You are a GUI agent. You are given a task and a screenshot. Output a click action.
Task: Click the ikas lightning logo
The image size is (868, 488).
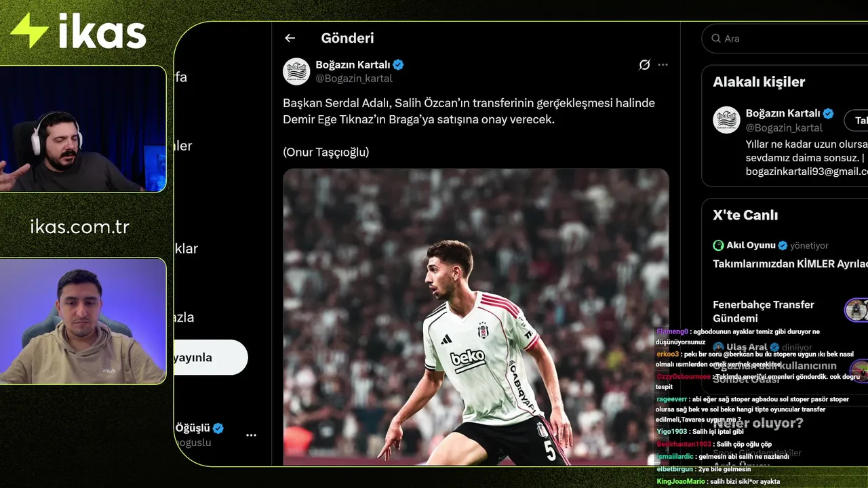coord(29,30)
